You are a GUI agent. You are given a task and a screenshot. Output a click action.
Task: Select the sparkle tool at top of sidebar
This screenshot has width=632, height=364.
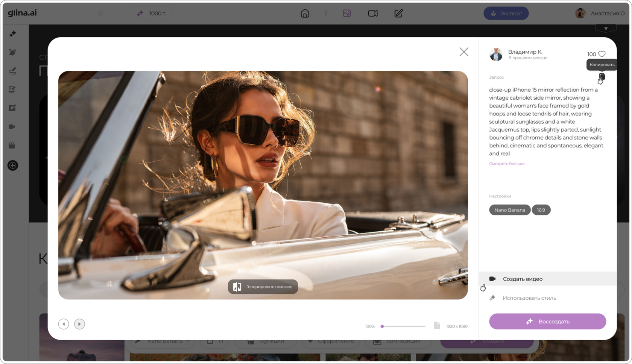13,34
